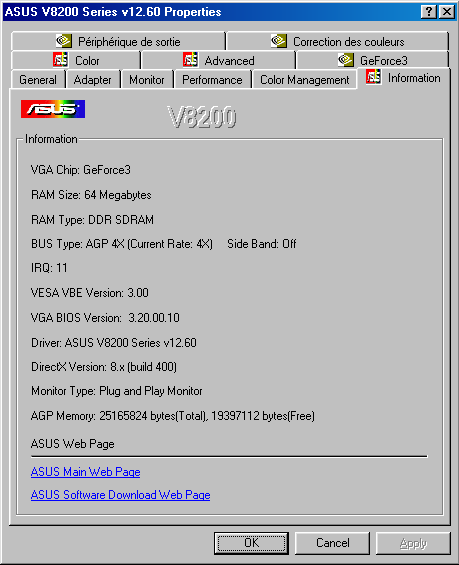Click the ASUS icon on Information tab
The width and height of the screenshot is (459, 565).
[x=373, y=77]
